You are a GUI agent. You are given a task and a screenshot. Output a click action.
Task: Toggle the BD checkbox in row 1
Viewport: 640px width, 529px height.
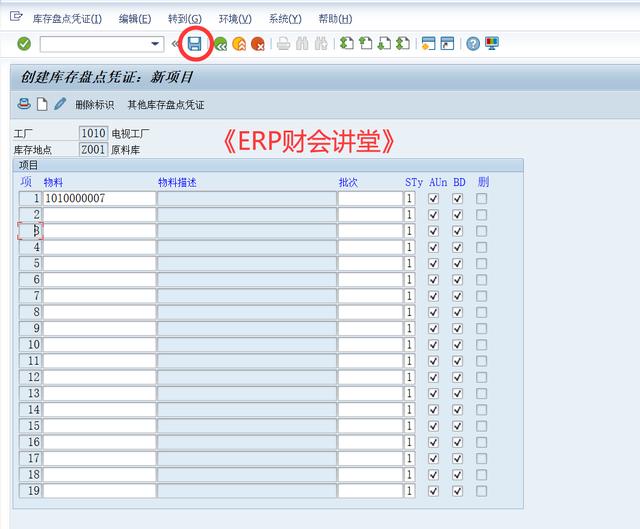(457, 199)
